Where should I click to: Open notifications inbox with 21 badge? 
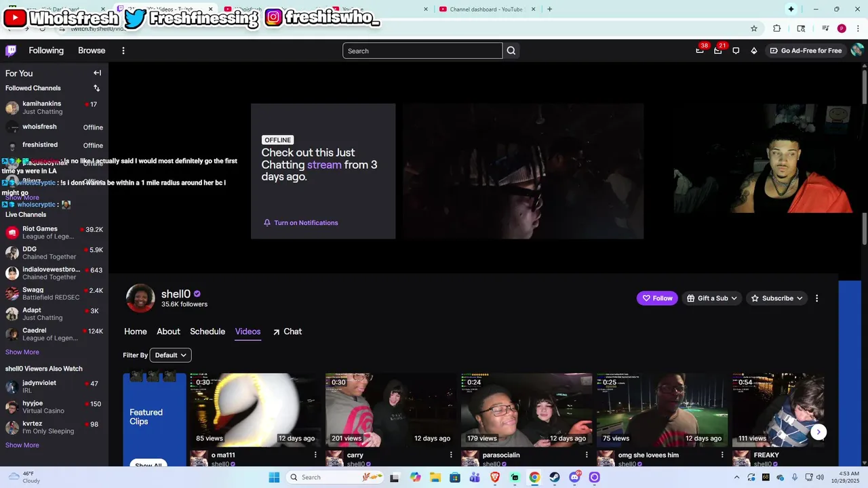point(717,51)
